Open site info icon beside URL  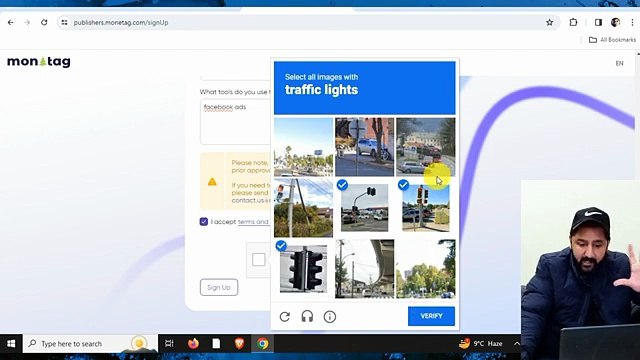pyautogui.click(x=64, y=22)
